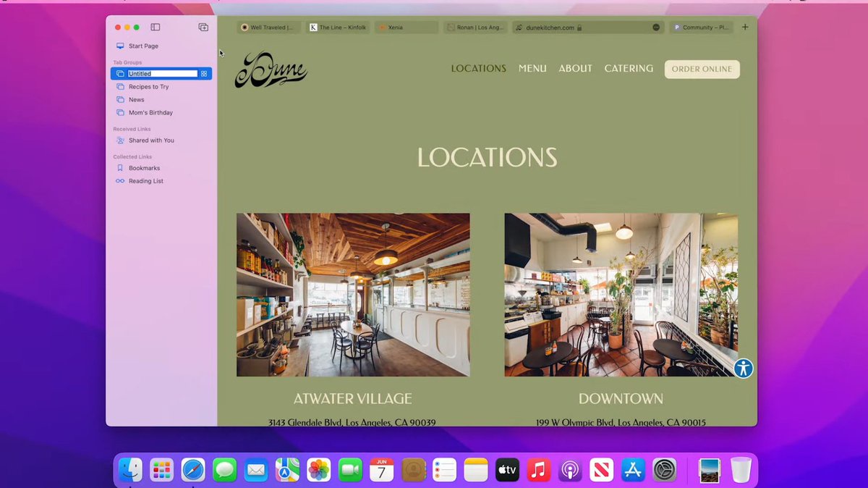Open the Mom's Birthday tab group
Viewport: 868px width, 488px height.
coord(150,113)
